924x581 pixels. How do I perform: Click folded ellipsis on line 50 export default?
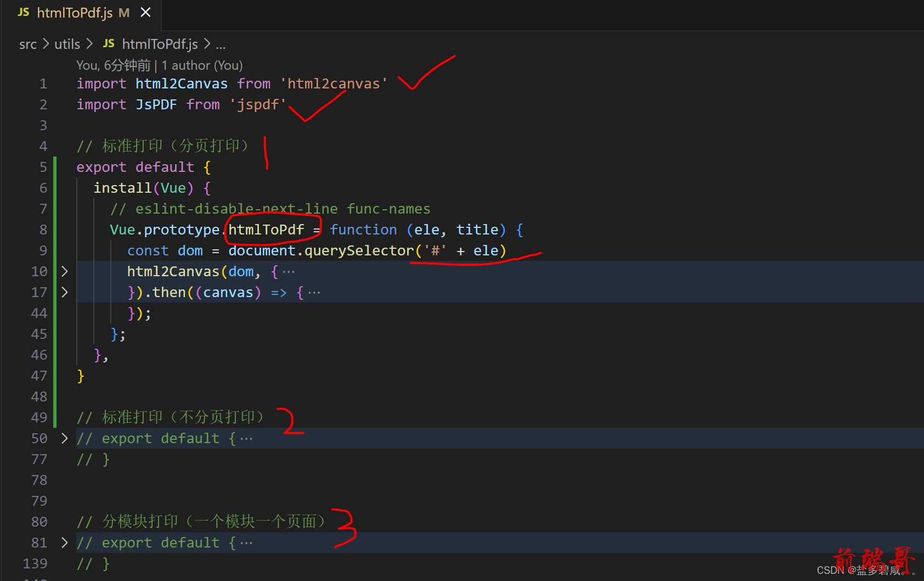[246, 439]
